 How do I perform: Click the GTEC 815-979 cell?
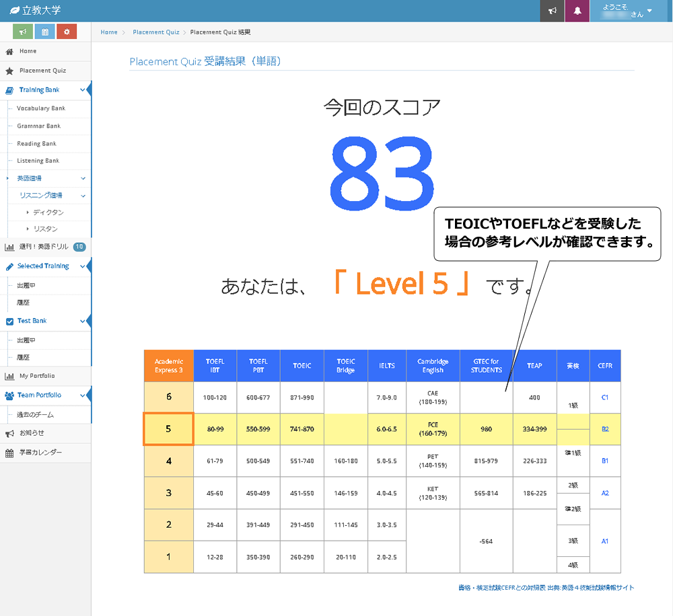click(x=486, y=461)
